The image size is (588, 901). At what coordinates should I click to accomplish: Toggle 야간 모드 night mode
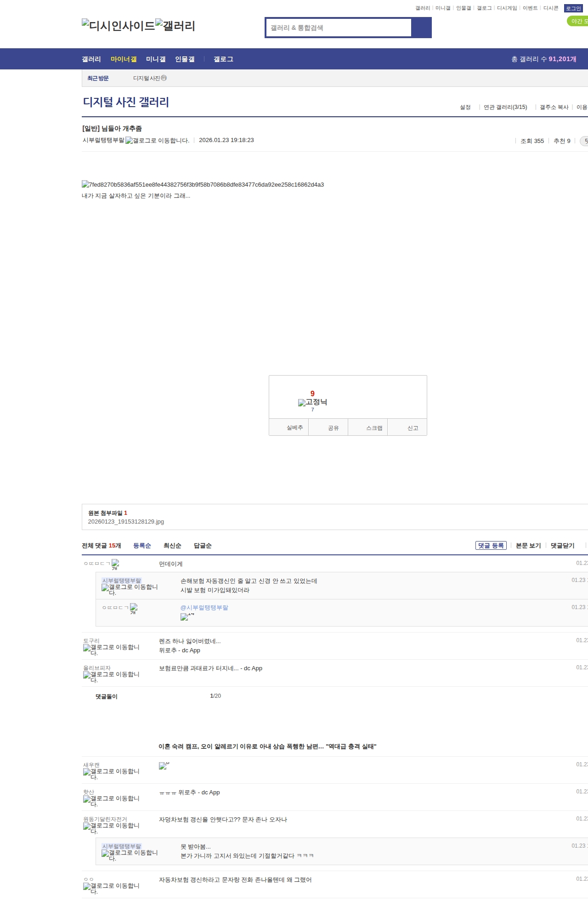tap(578, 21)
